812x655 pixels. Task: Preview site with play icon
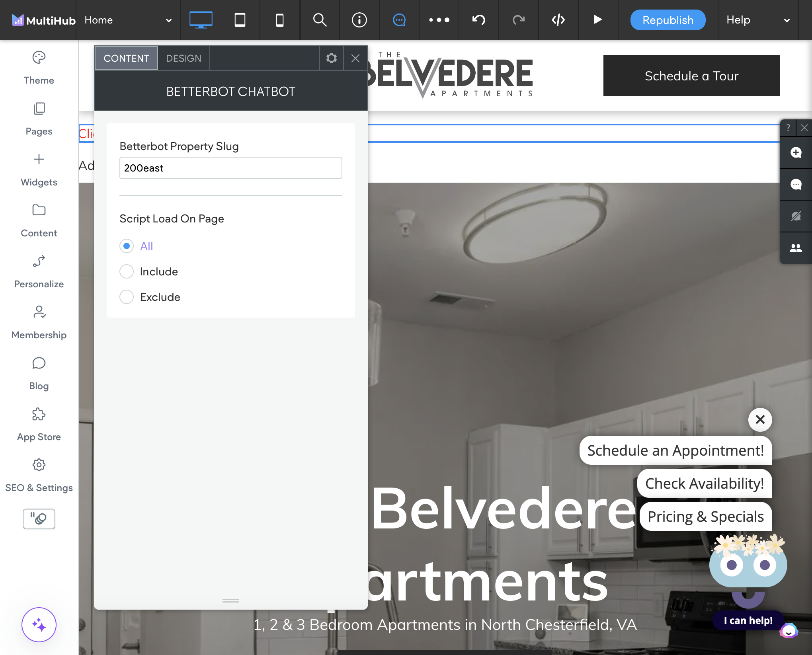598,19
